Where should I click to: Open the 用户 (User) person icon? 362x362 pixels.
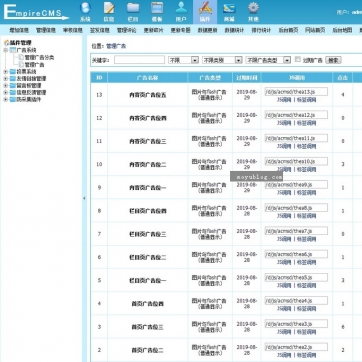click(x=181, y=12)
